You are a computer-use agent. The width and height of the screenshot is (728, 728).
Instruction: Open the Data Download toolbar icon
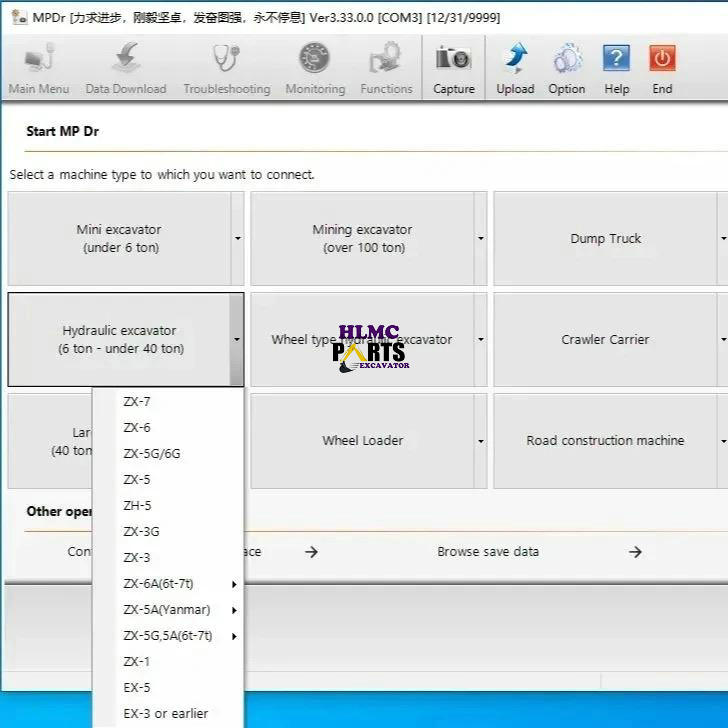point(126,60)
